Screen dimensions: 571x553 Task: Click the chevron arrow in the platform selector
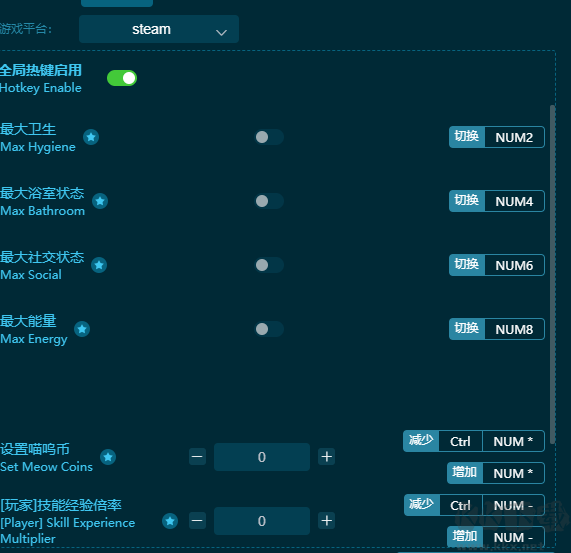[221, 33]
